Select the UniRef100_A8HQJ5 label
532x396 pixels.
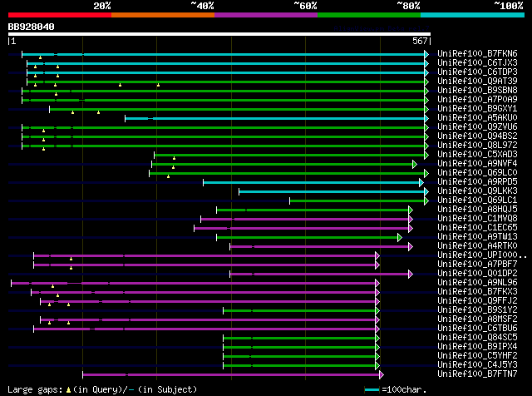point(477,210)
